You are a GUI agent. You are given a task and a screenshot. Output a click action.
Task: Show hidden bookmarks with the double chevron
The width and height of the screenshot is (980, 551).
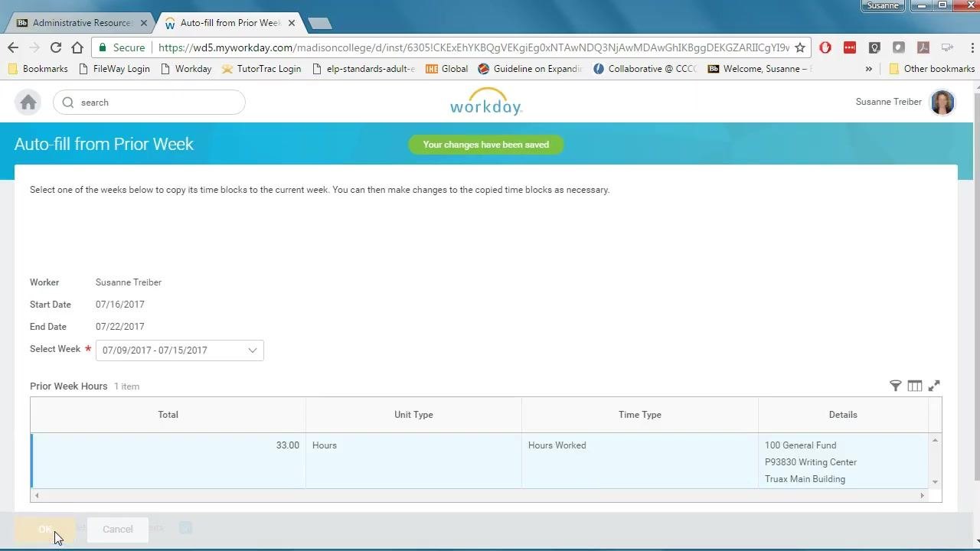click(x=869, y=69)
